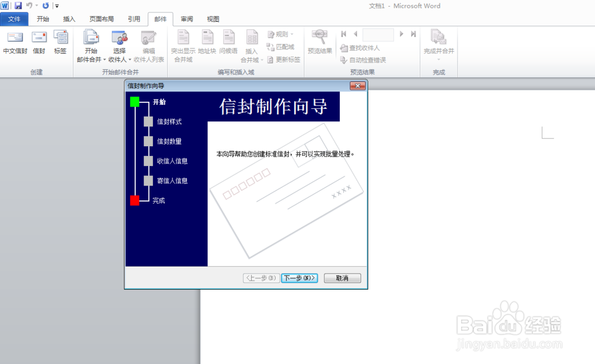Go to next record arrow
This screenshot has height=364, width=595.
click(402, 34)
